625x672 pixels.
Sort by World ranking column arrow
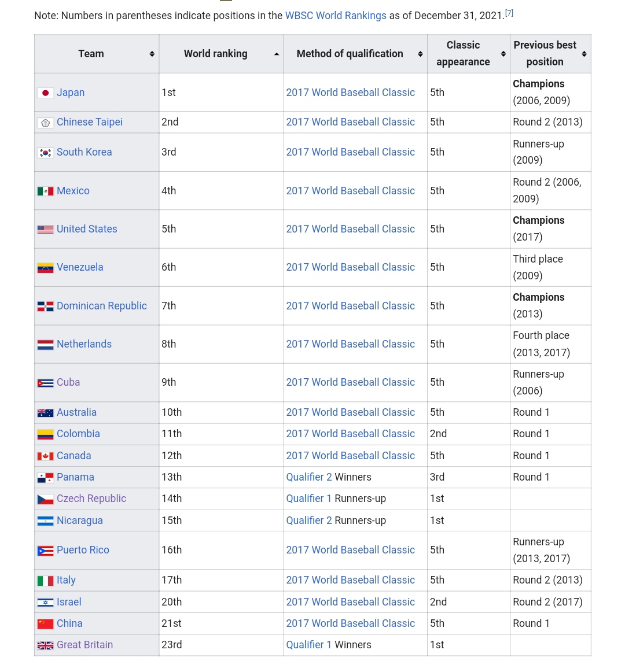click(x=276, y=54)
